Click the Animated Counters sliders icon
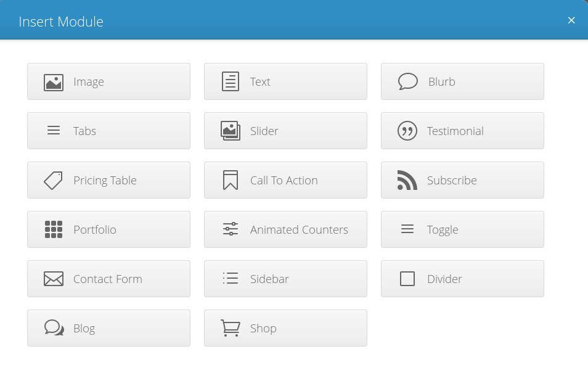Screen dimensions: 588x378 [231, 229]
